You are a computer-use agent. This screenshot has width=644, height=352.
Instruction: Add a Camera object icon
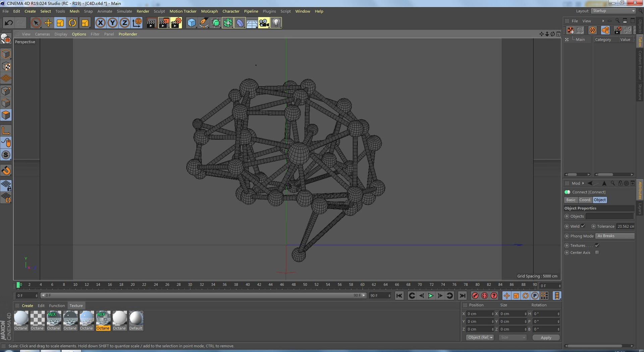(264, 23)
